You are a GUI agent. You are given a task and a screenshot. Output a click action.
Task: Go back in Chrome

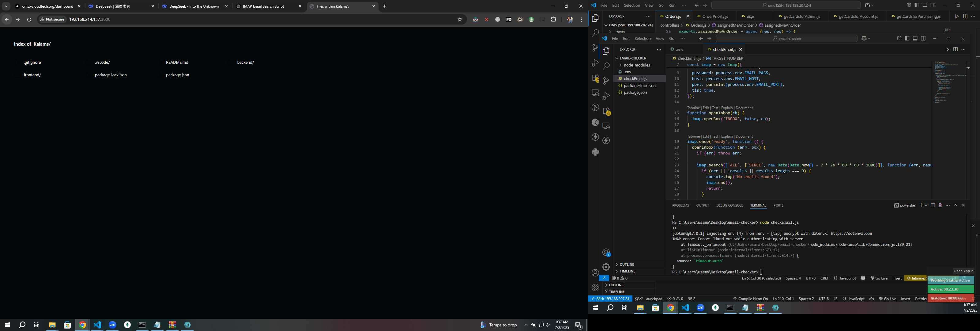click(x=6, y=19)
